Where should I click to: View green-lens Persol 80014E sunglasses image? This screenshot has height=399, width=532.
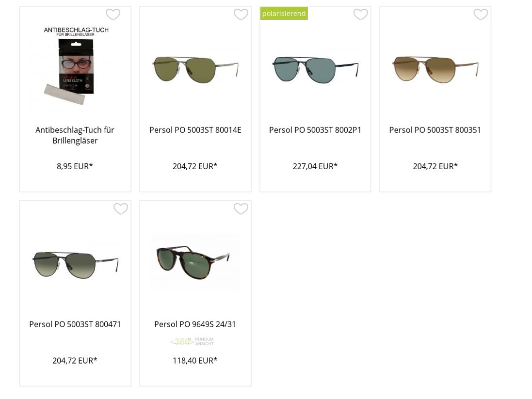click(195, 70)
